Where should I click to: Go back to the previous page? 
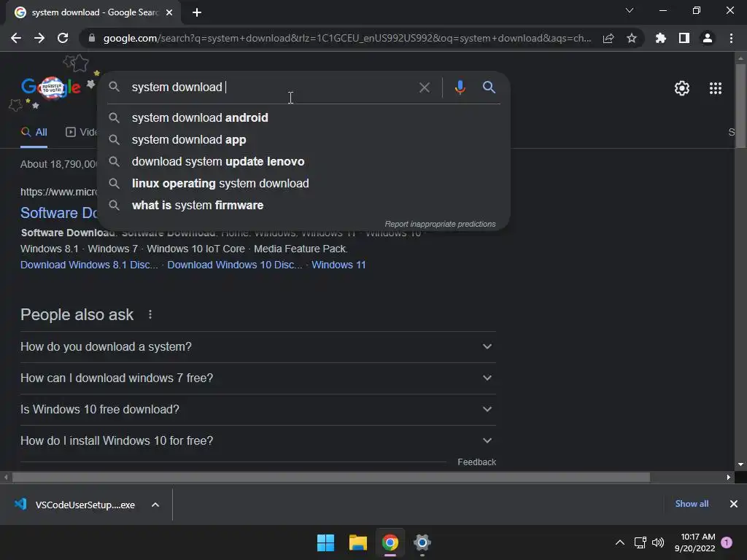click(x=16, y=38)
